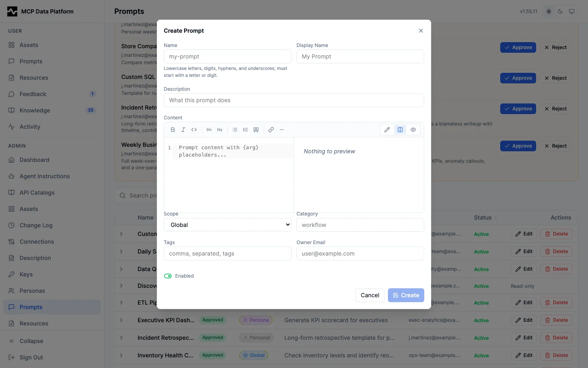Click the Tags input field
The width and height of the screenshot is (588, 368).
point(227,254)
